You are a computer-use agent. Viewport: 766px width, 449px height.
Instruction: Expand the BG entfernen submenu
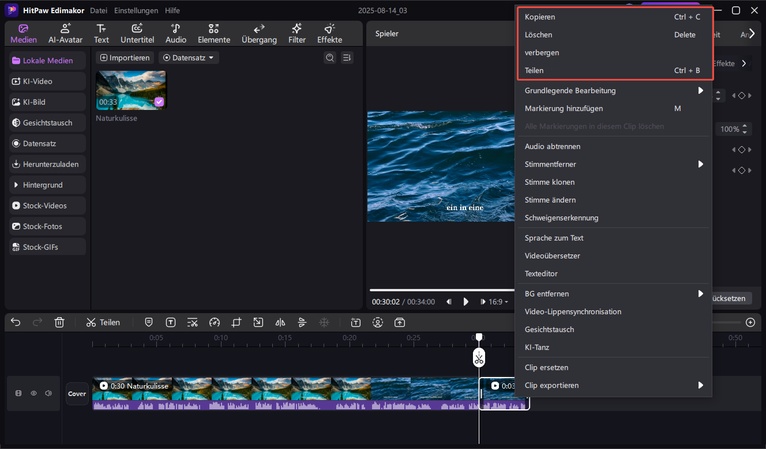pyautogui.click(x=613, y=294)
